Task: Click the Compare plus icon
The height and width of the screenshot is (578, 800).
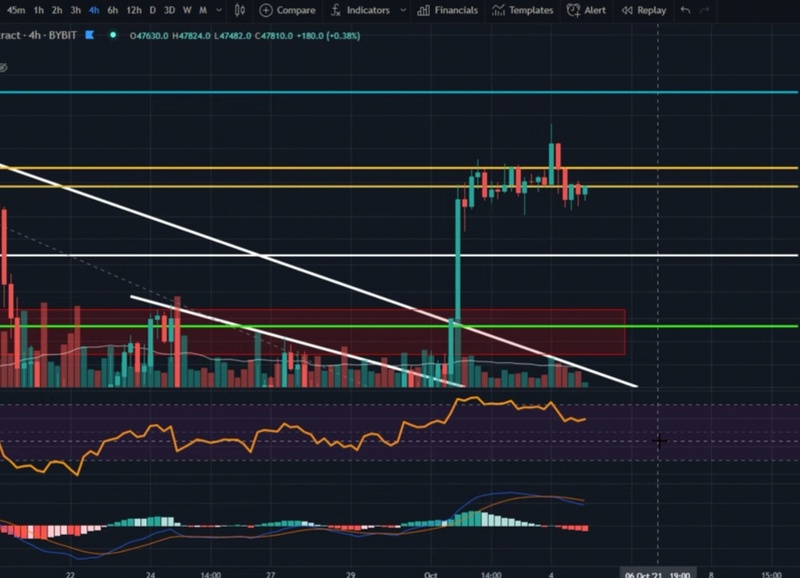Action: [x=266, y=10]
